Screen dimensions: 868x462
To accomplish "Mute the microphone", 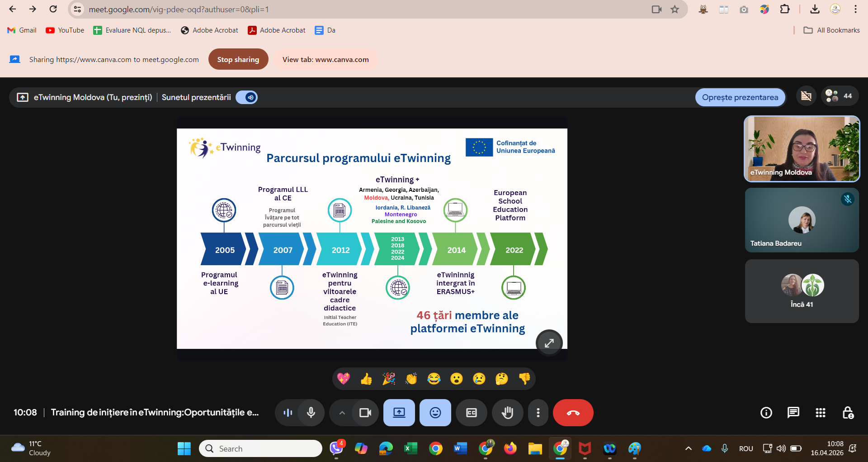I will coord(311,413).
